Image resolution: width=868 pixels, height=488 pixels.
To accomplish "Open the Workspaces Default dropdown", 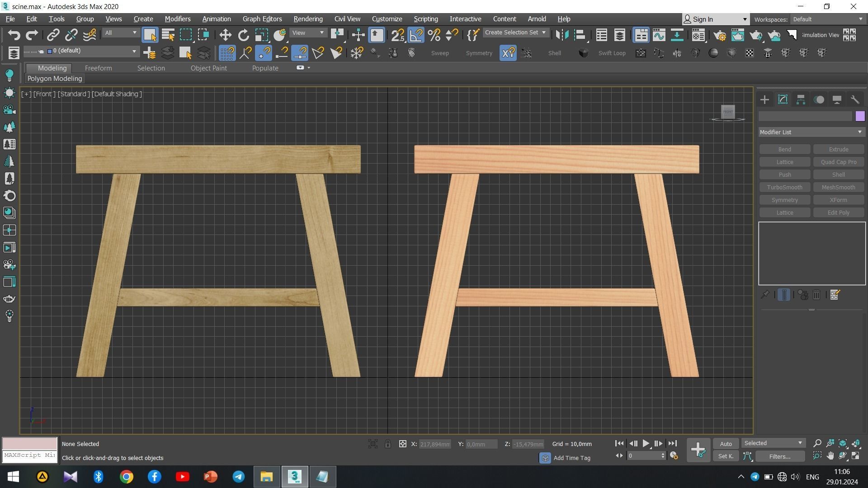I will 828,19.
